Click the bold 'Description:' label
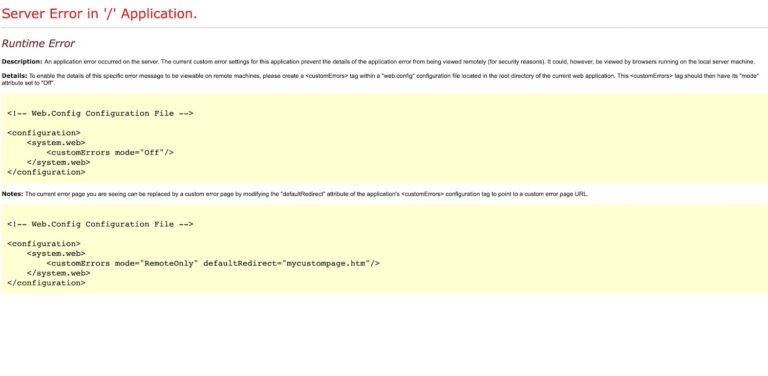Image resolution: width=768 pixels, height=376 pixels. [22, 62]
